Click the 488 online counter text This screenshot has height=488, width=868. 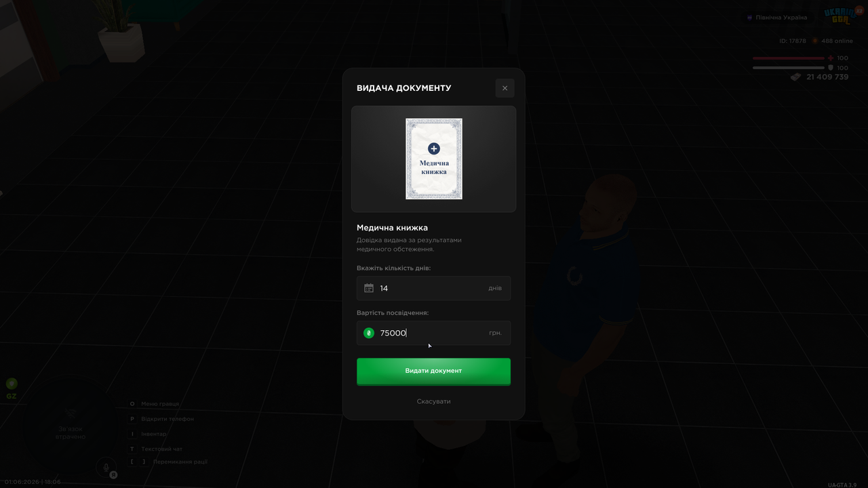837,41
